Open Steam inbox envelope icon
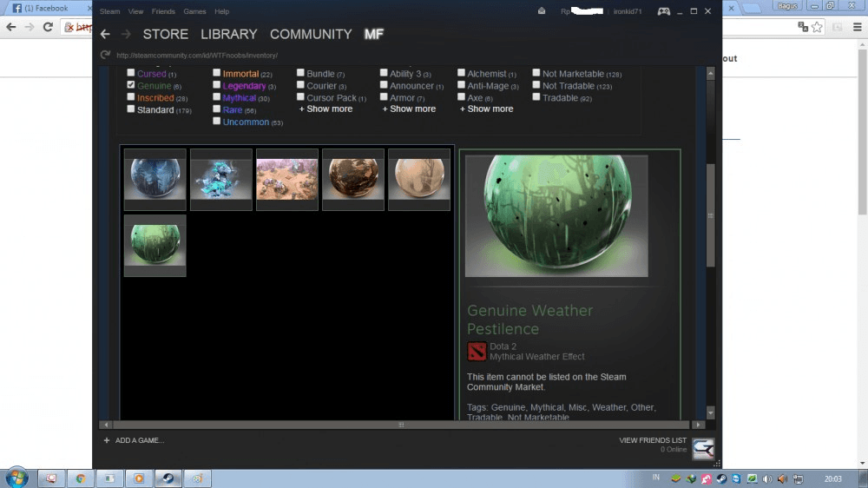The image size is (868, 488). click(542, 11)
